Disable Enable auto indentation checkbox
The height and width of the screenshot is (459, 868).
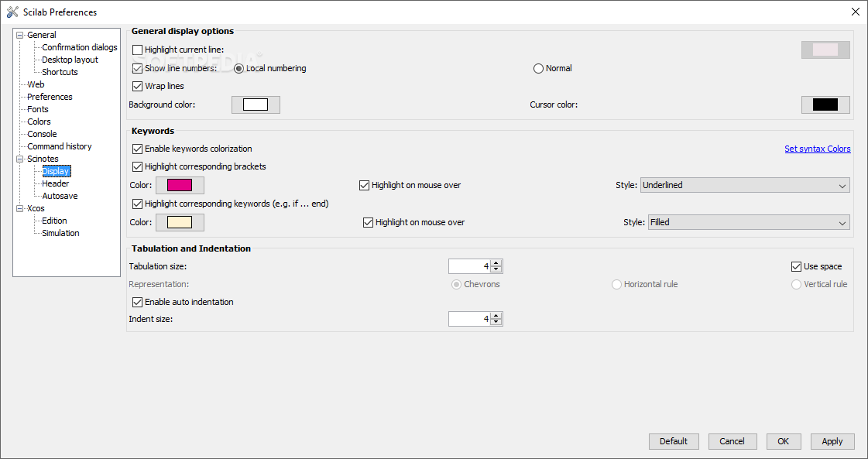[x=137, y=302]
